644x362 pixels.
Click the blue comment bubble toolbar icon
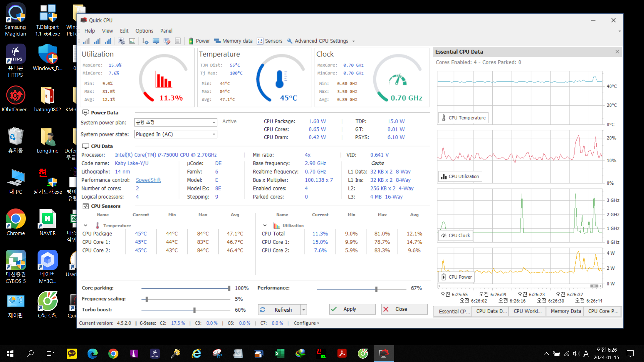(x=156, y=41)
